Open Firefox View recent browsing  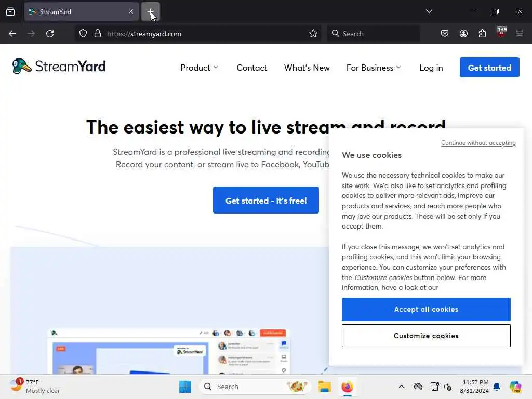tap(10, 11)
